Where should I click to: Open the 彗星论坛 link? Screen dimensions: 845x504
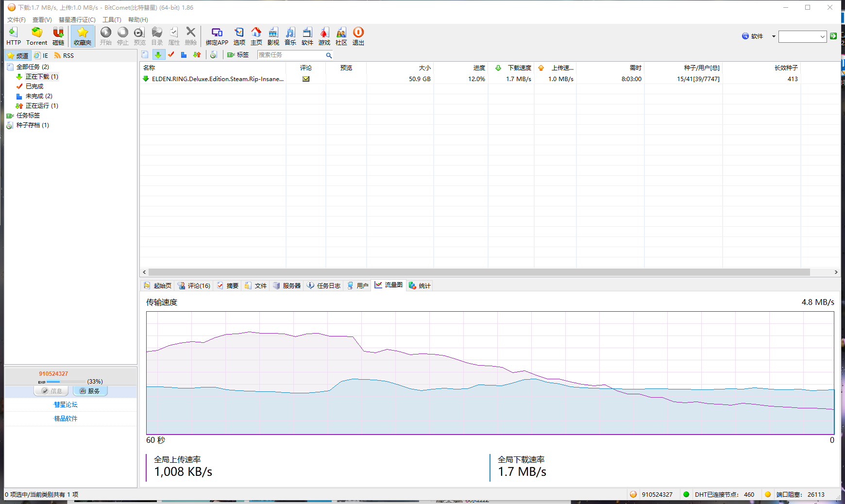point(66,404)
